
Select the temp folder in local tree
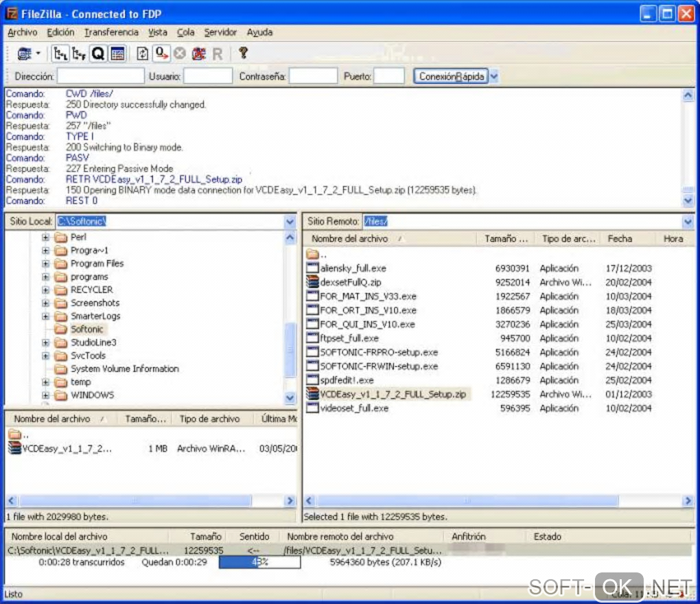pyautogui.click(x=81, y=382)
